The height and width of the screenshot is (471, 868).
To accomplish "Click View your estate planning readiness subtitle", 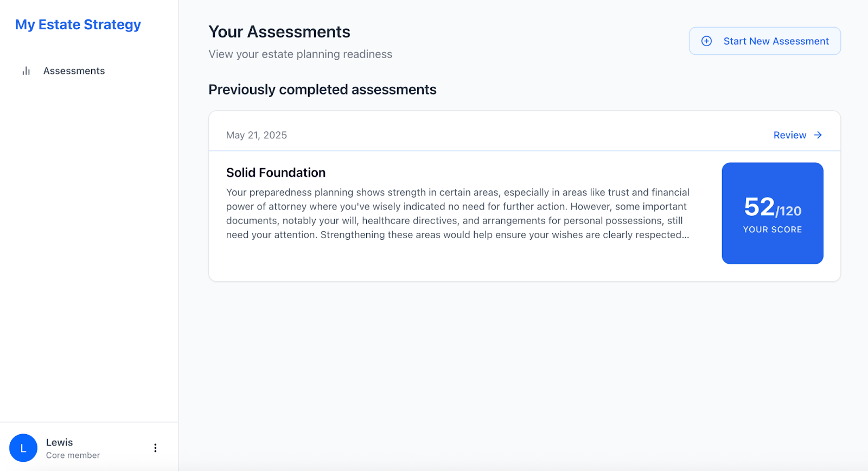I will [301, 54].
